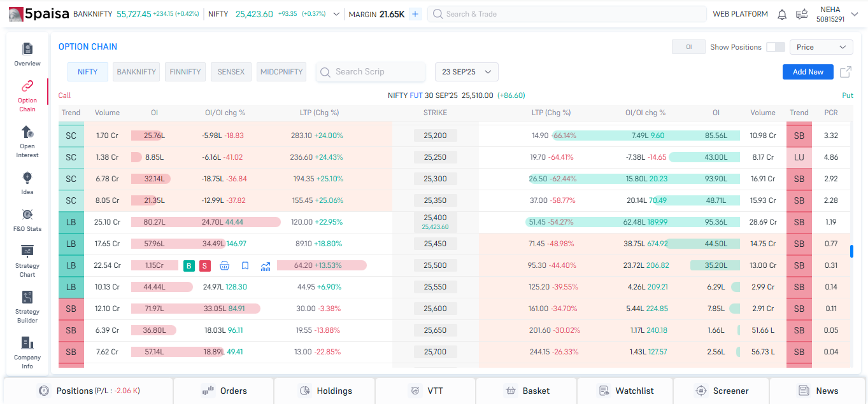Expand the index ticker chevron
Image resolution: width=868 pixels, height=404 pixels.
(x=336, y=14)
